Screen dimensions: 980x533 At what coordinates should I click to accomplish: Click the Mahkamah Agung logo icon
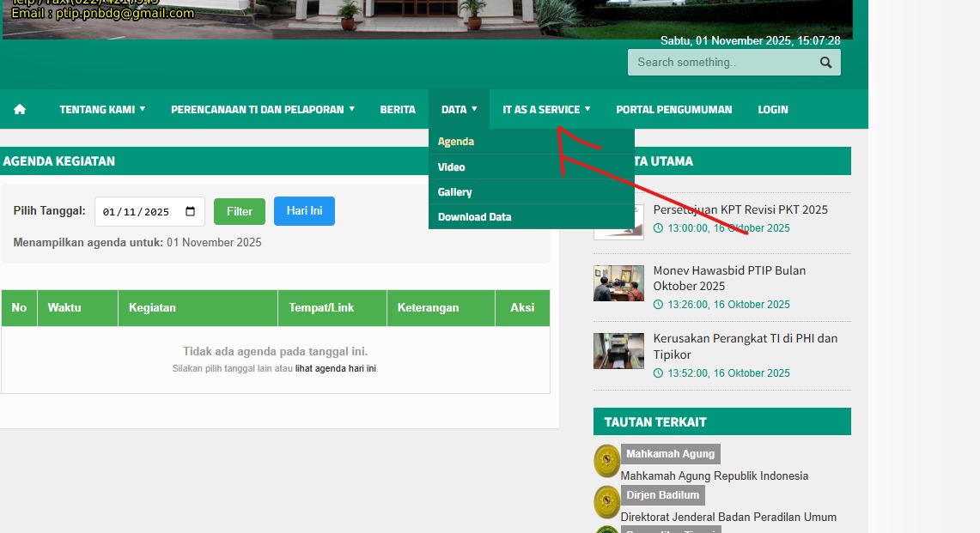click(607, 461)
